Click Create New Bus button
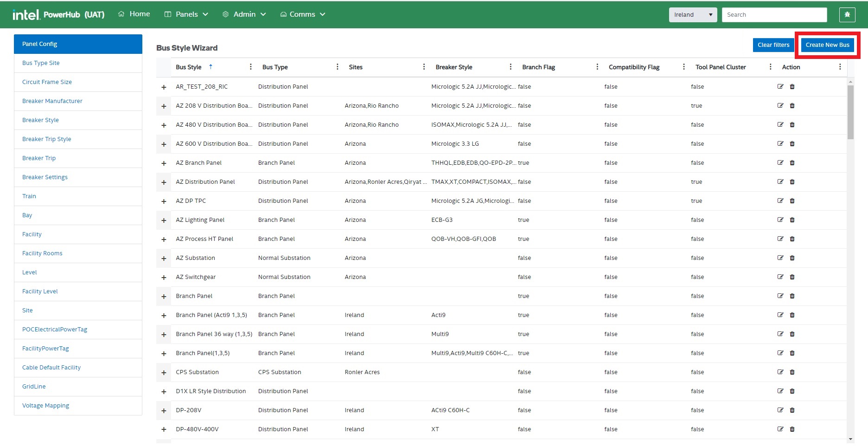 pyautogui.click(x=827, y=45)
